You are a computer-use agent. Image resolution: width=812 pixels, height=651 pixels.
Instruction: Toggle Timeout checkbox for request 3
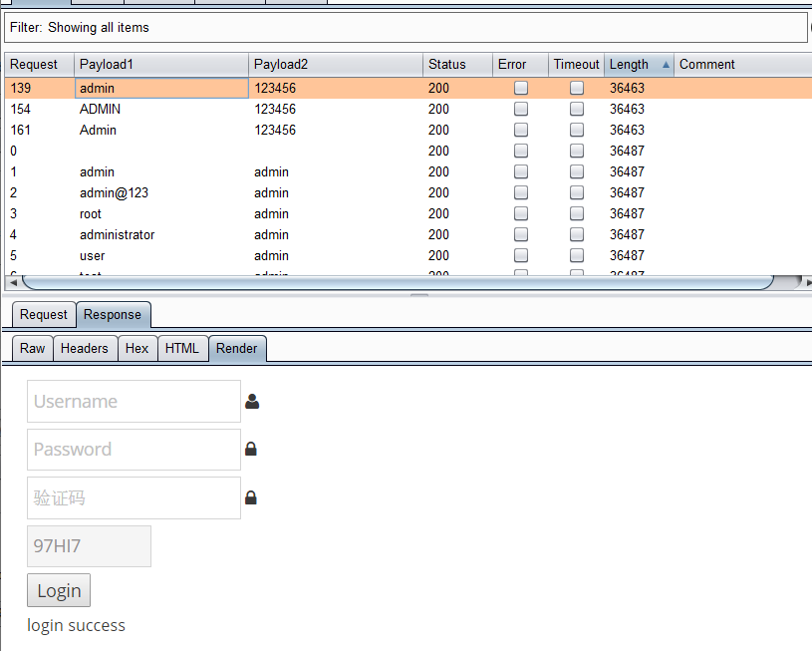(x=577, y=213)
